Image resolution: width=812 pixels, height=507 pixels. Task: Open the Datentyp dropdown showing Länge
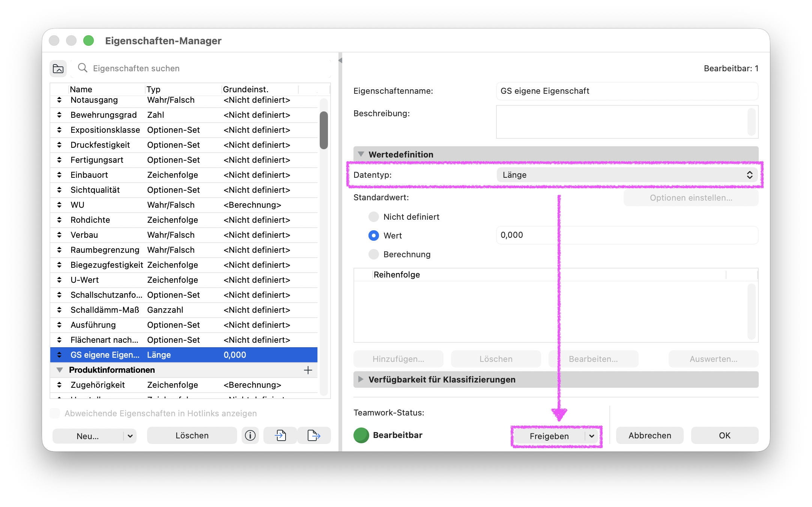pos(627,175)
